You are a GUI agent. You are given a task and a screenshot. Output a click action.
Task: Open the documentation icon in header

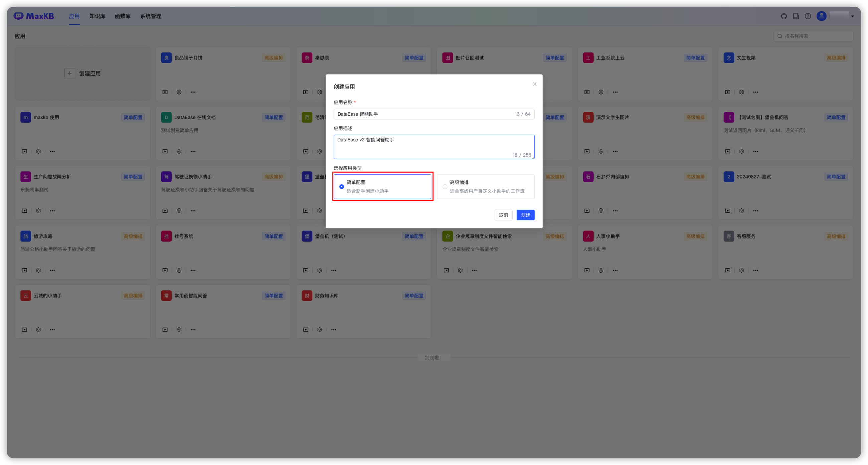(x=796, y=16)
